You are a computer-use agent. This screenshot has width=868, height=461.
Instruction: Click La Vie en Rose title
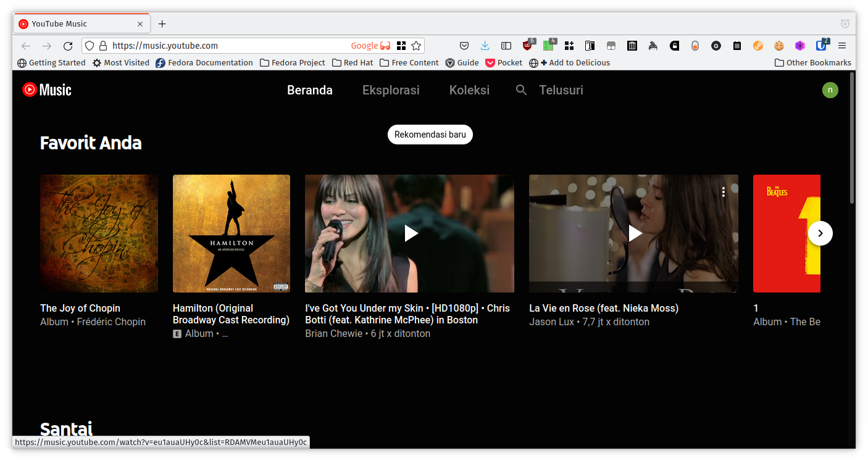coord(604,308)
